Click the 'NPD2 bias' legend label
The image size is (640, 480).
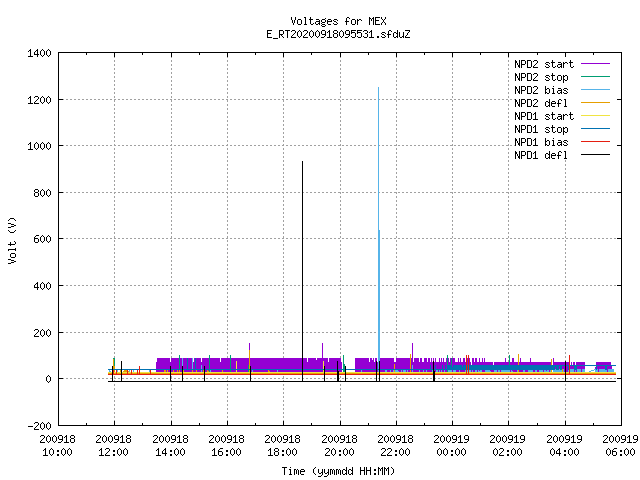pos(541,90)
